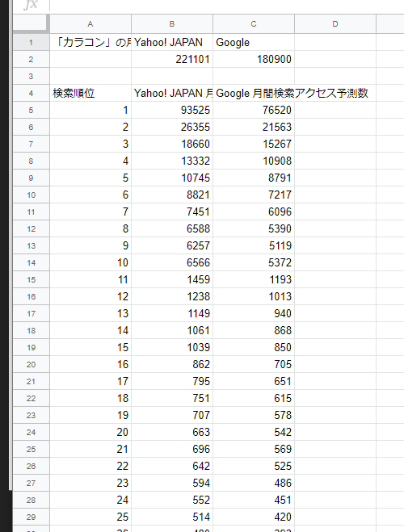Select cell with value 15267
Viewport: 404px width, 532px height.
(254, 145)
